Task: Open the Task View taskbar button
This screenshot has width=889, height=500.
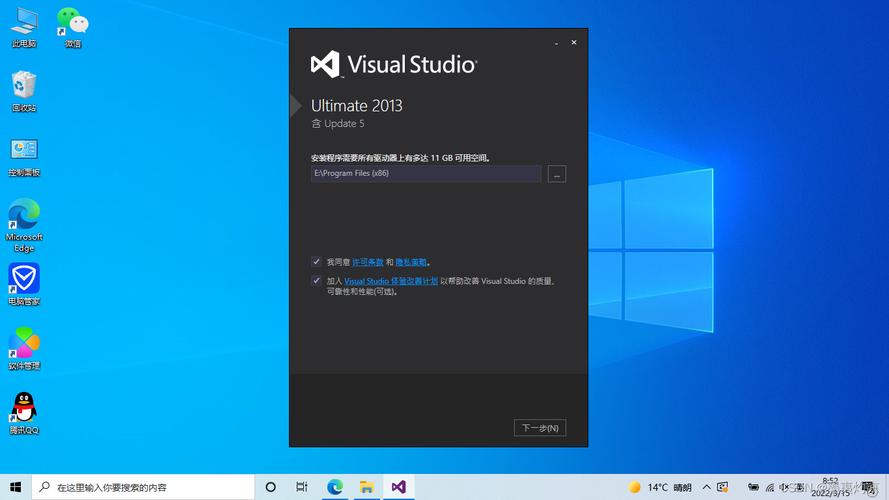Action: pos(302,487)
